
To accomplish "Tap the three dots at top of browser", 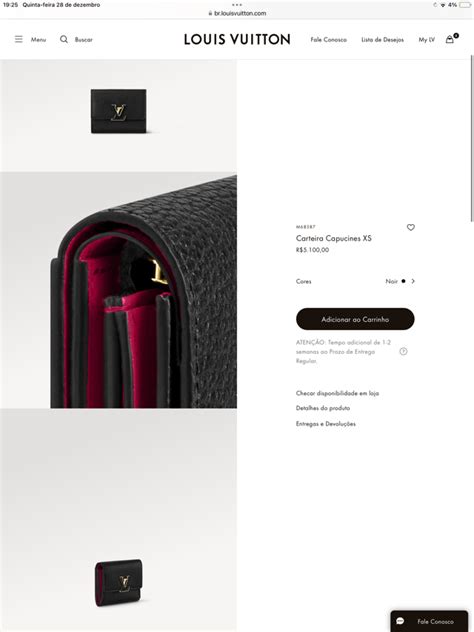I will [x=237, y=5].
